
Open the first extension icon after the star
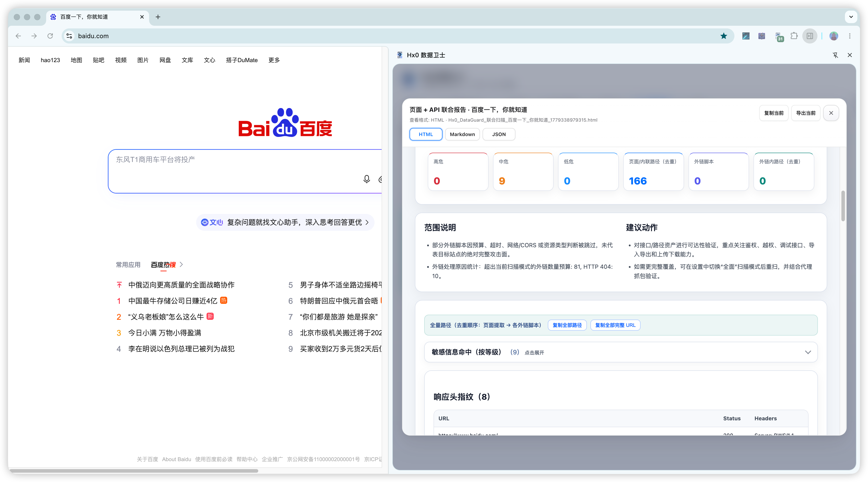coord(746,36)
